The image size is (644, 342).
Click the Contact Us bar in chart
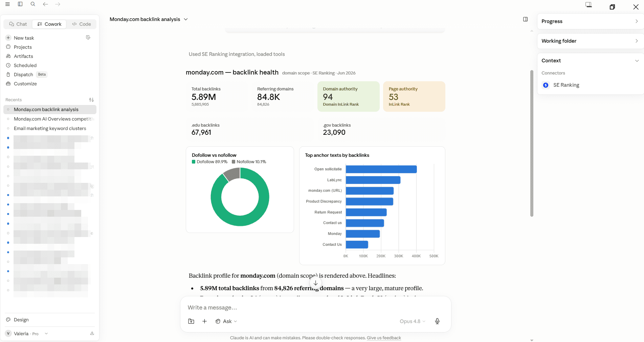point(357,244)
